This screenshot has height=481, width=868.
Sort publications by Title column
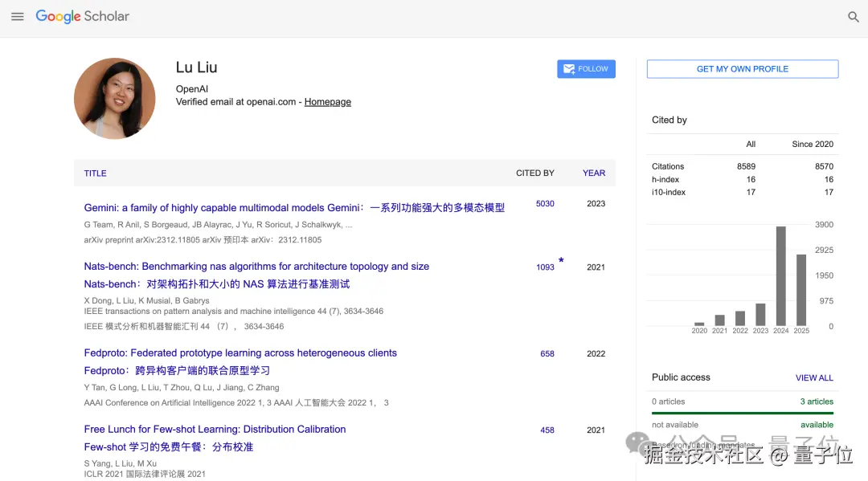pyautogui.click(x=95, y=173)
